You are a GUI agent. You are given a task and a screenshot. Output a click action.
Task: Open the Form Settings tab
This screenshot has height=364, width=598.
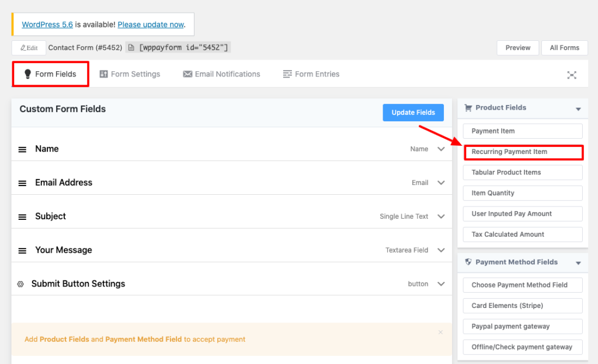pos(130,74)
